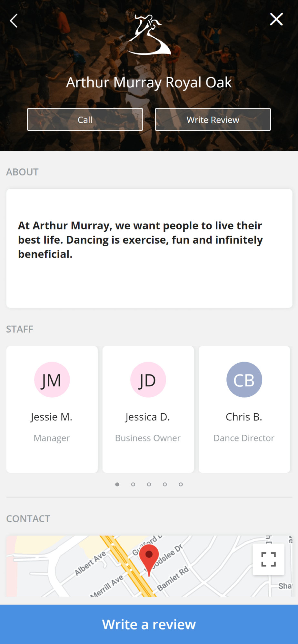Expand map to fullscreen view
Image resolution: width=298 pixels, height=644 pixels.
pos(268,559)
